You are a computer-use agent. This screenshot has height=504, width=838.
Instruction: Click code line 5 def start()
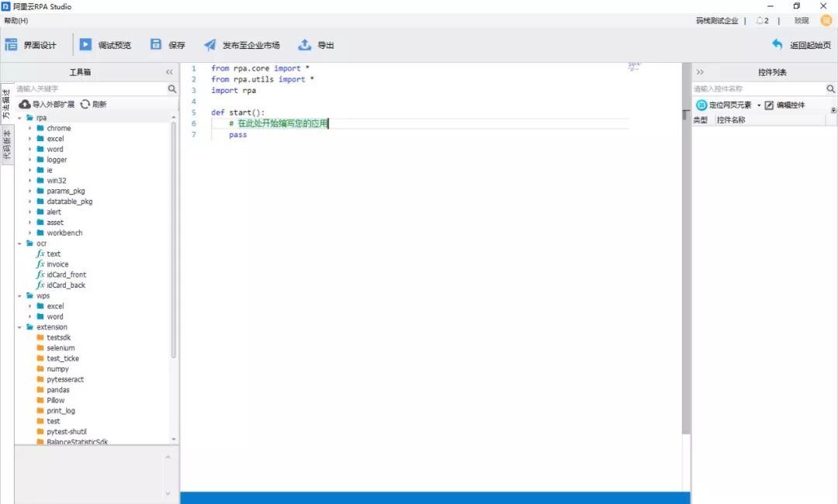tap(238, 112)
